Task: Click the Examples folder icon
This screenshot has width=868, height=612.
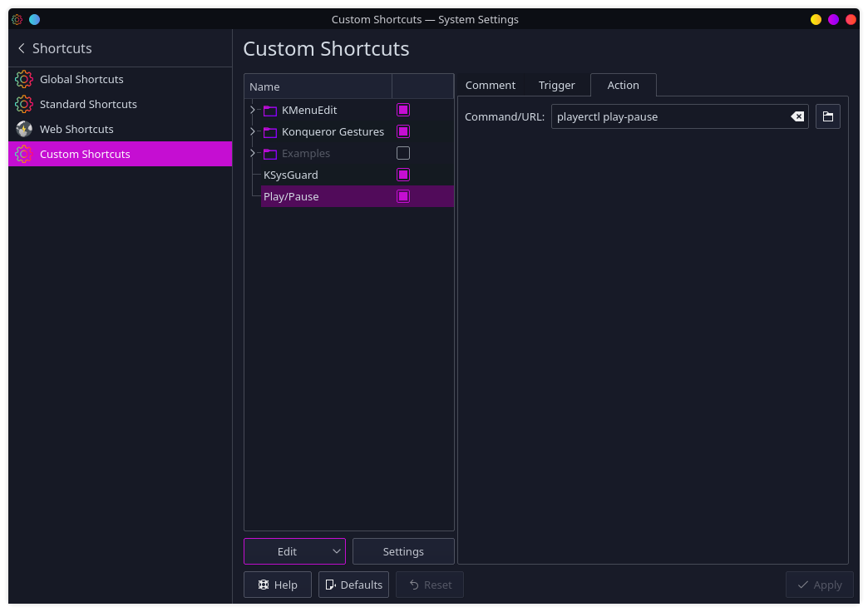Action: coord(270,154)
